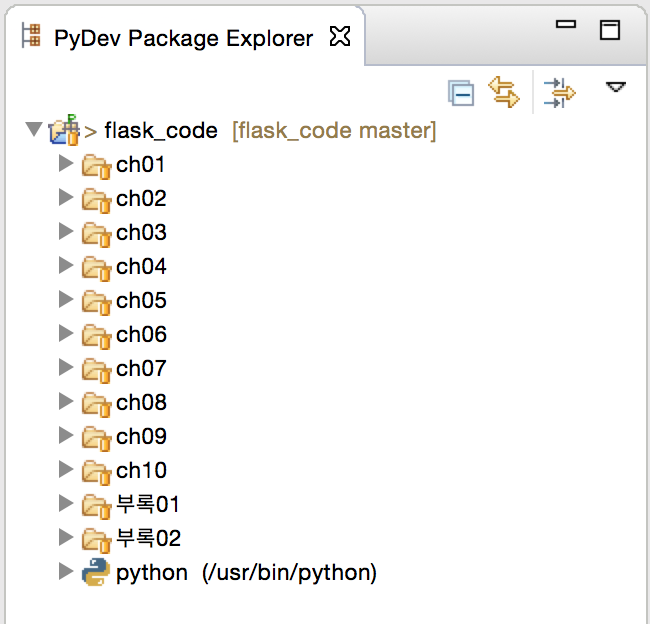Expand the python interpreter node
This screenshot has height=624, width=650.
click(66, 571)
